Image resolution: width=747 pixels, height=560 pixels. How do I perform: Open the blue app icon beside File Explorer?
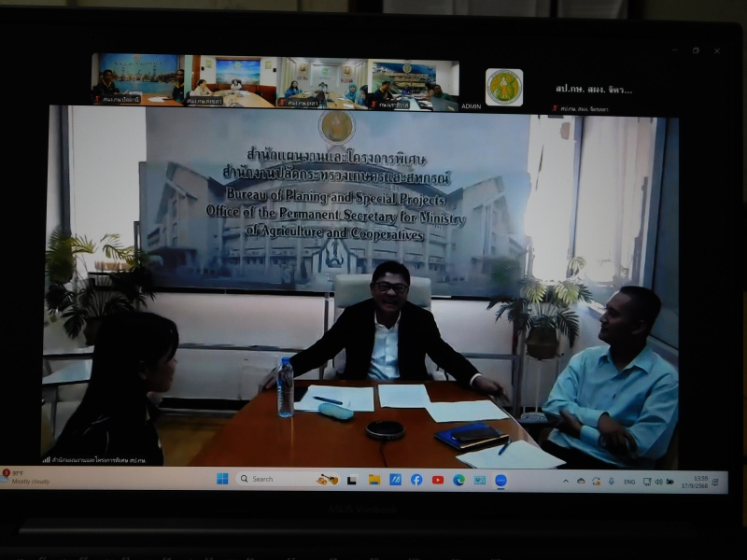point(395,480)
